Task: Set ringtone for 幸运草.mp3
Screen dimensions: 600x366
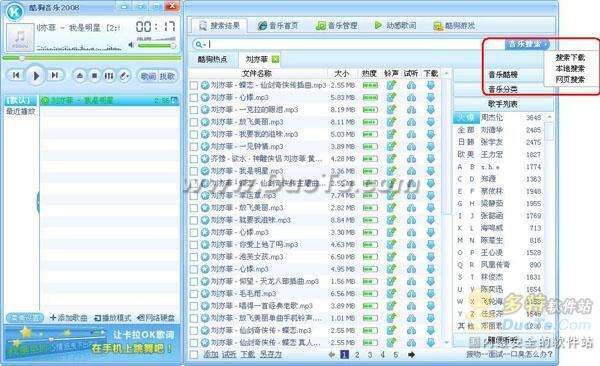Action: coord(391,196)
